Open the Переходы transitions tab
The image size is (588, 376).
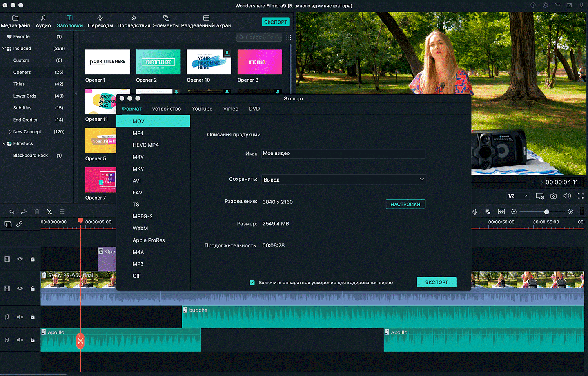click(x=100, y=22)
